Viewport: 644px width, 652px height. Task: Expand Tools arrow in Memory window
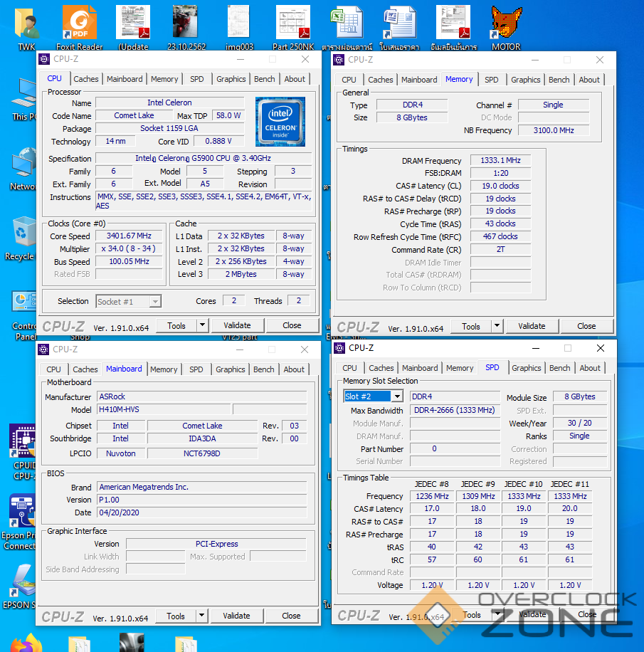click(497, 326)
